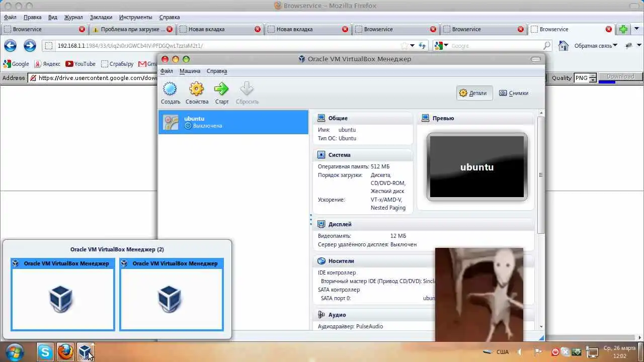Open Firefox Инструменты menu
The image size is (644, 362).
(136, 17)
